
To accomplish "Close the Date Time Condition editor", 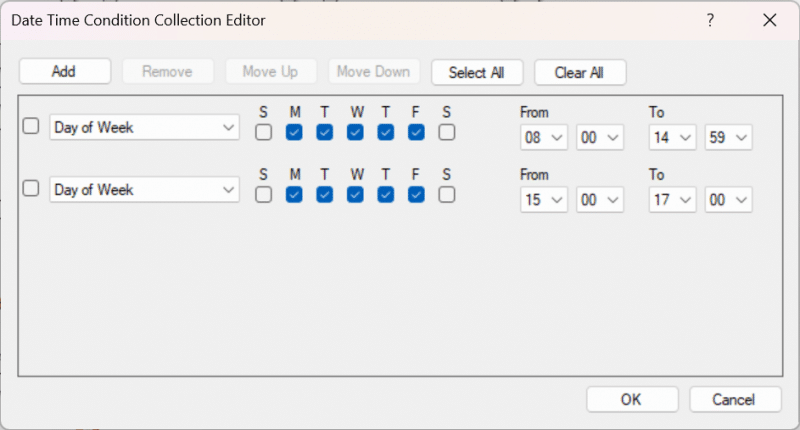I will [769, 20].
